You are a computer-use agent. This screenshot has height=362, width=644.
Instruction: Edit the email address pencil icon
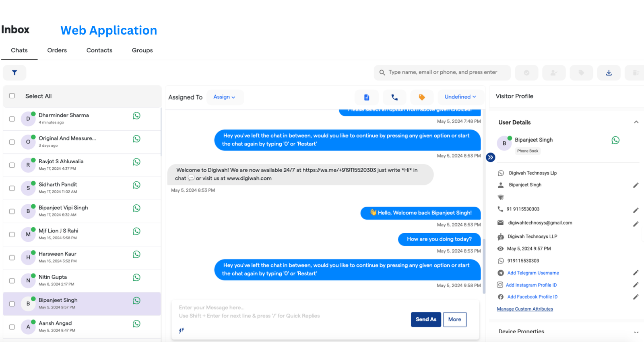[x=636, y=224]
